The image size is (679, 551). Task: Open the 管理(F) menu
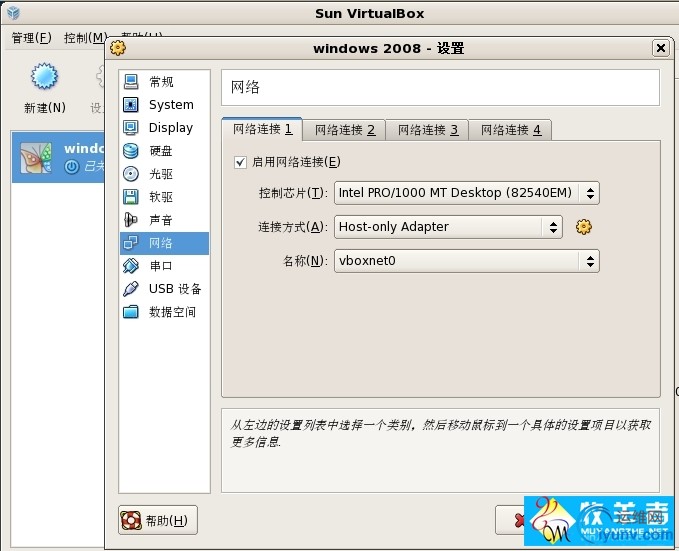(x=32, y=38)
